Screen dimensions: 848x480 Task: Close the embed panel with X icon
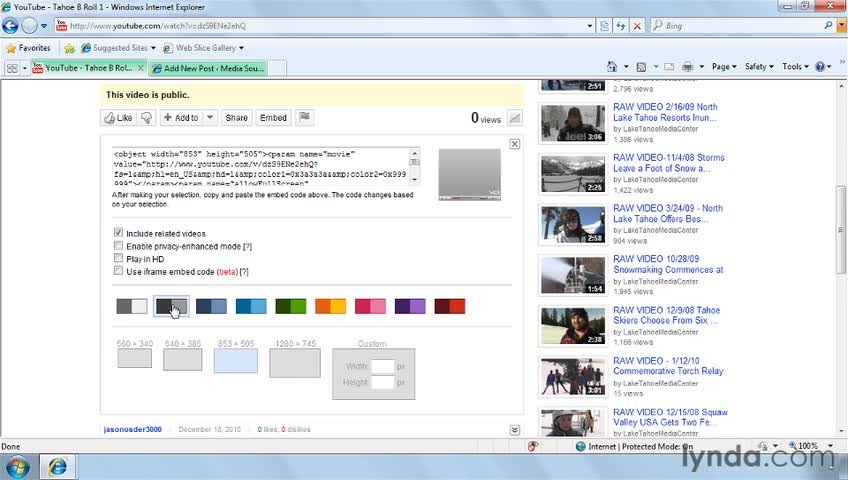click(x=515, y=144)
